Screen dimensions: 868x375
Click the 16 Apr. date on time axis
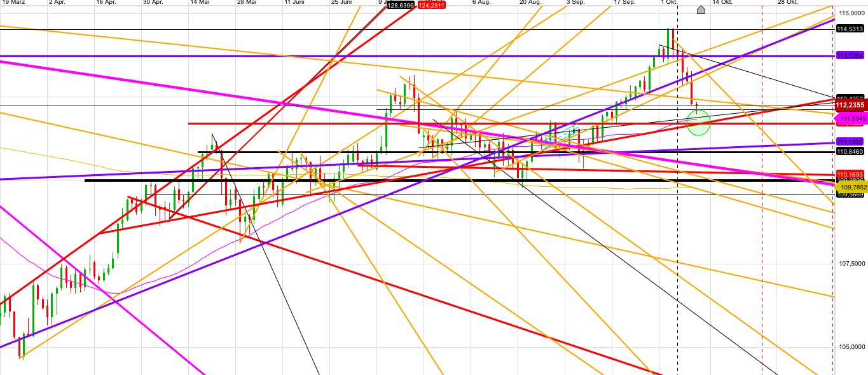(x=106, y=3)
